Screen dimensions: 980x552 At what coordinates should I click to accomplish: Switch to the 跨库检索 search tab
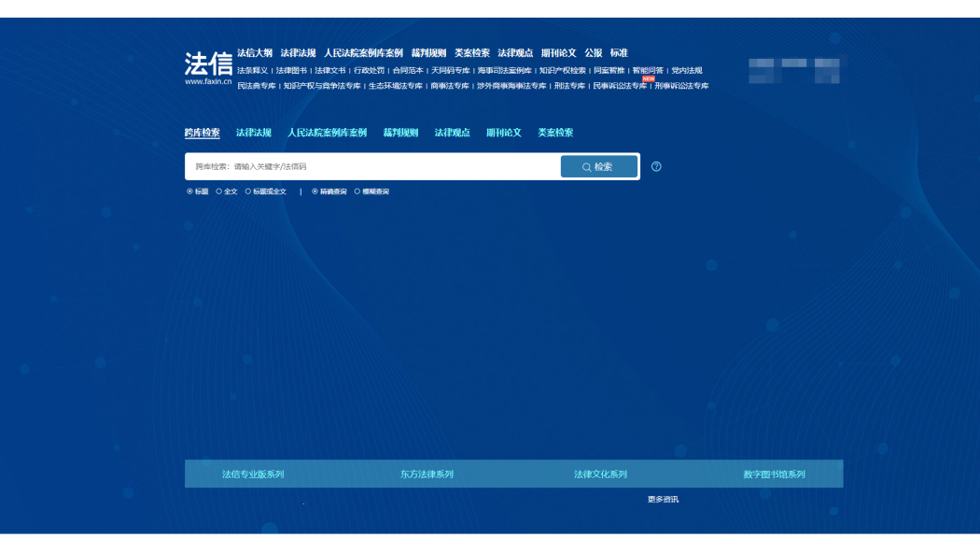click(x=202, y=133)
